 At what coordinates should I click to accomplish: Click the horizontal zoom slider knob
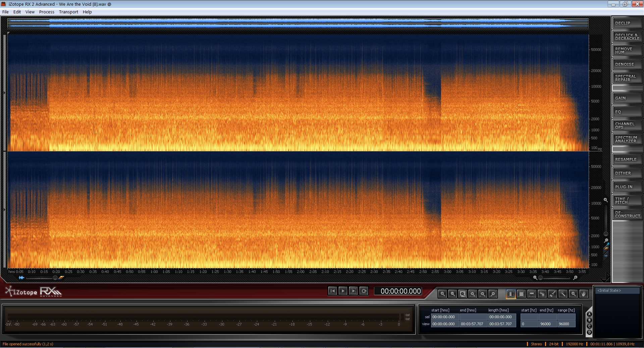[540, 278]
